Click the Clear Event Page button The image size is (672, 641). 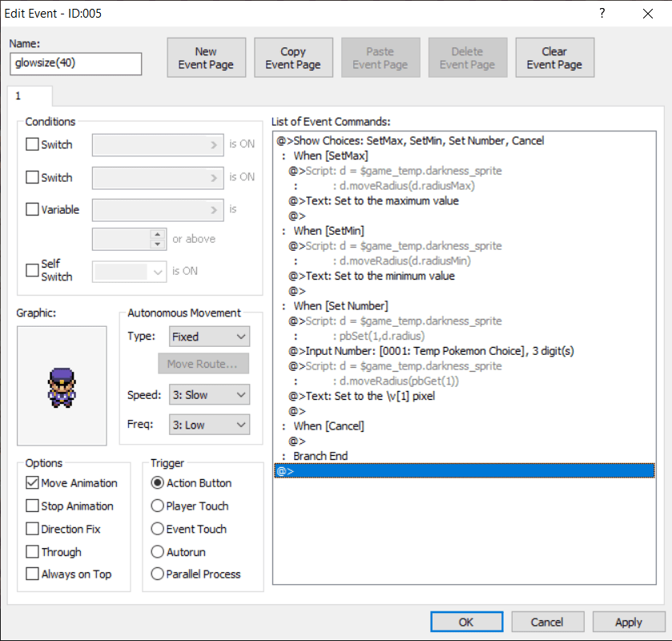554,58
